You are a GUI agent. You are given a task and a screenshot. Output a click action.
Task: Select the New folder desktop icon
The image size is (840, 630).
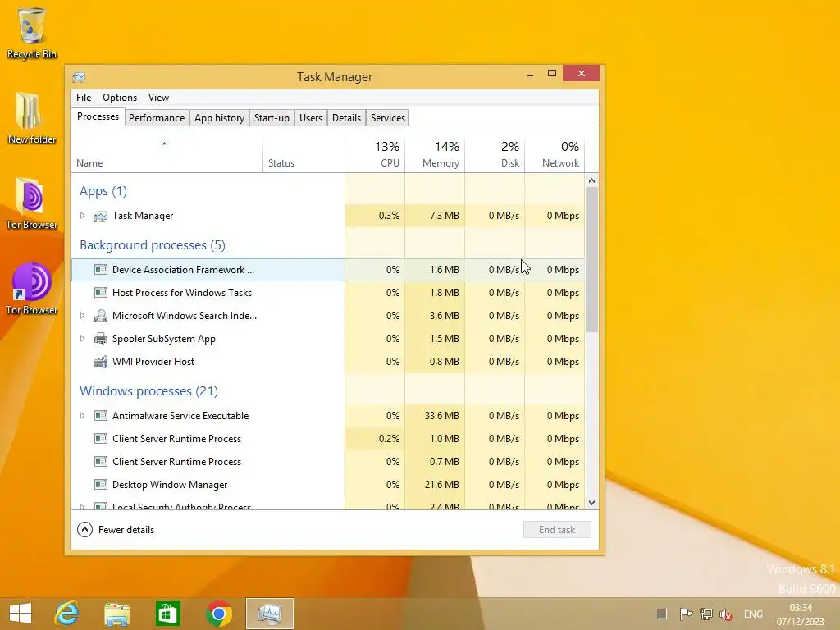(32, 118)
